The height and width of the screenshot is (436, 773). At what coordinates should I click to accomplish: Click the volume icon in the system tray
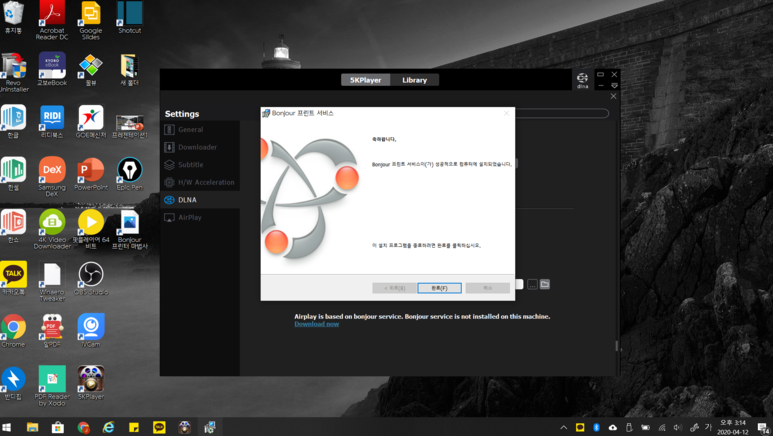tap(678, 428)
